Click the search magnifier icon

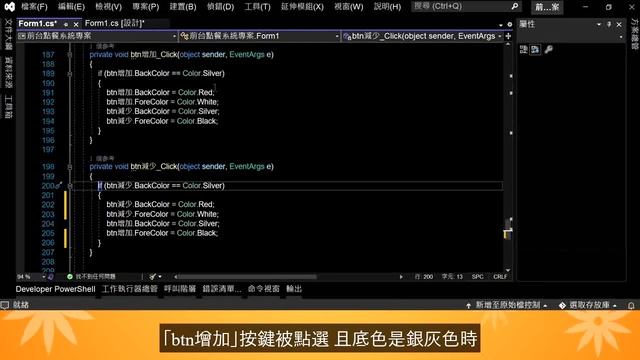click(515, 6)
